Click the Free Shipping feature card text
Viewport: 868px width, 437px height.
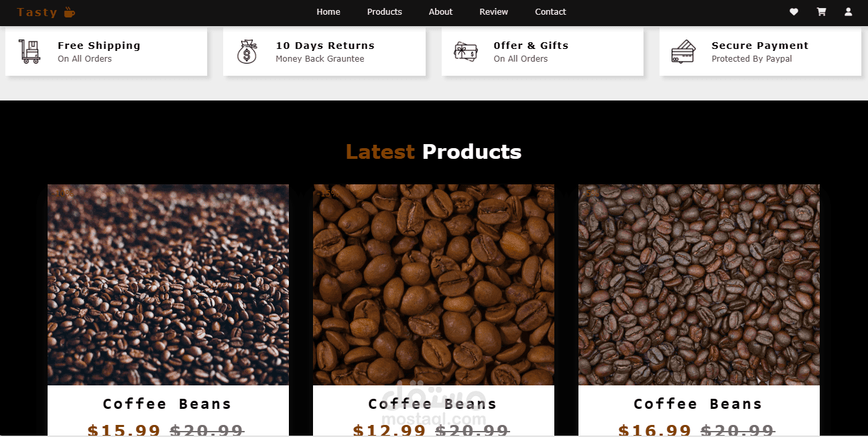99,52
